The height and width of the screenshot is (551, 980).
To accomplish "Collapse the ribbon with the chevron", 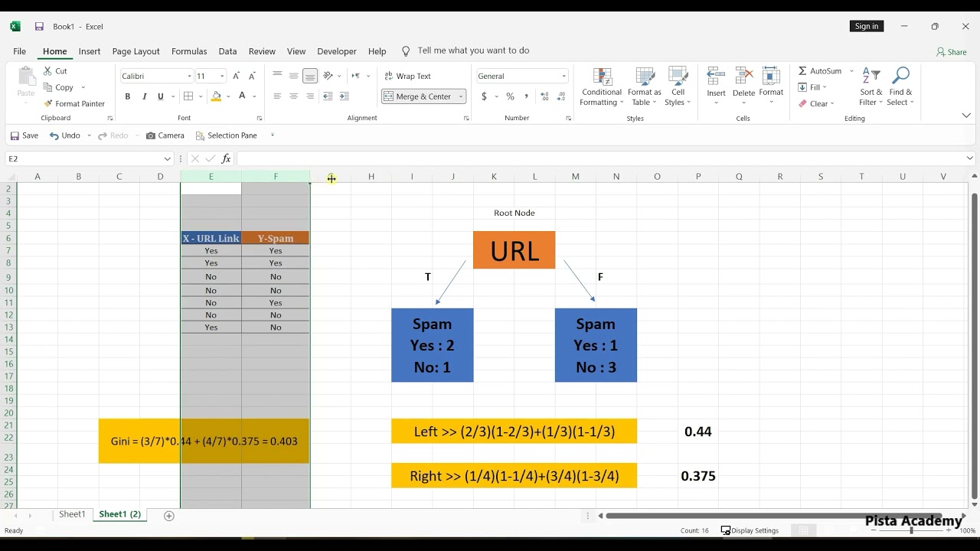I will 966,116.
